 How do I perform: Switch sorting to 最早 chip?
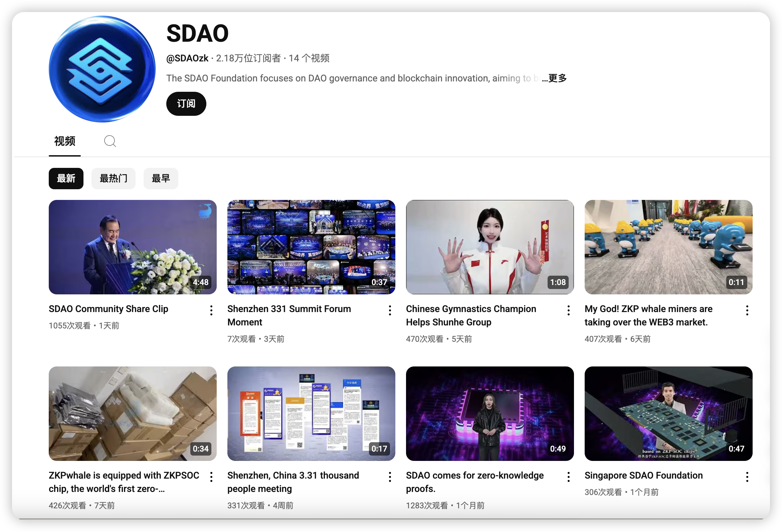click(161, 178)
